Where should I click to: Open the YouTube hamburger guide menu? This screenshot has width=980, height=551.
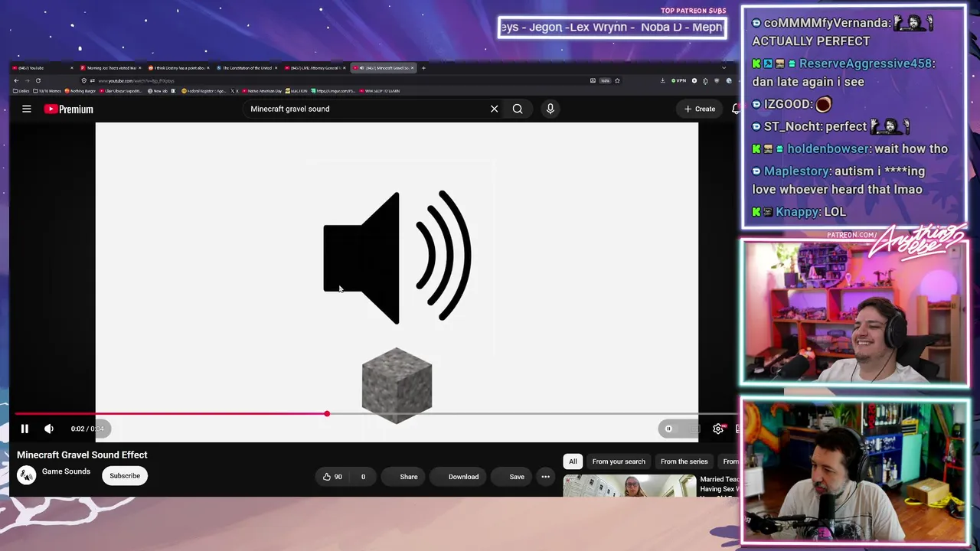point(27,109)
